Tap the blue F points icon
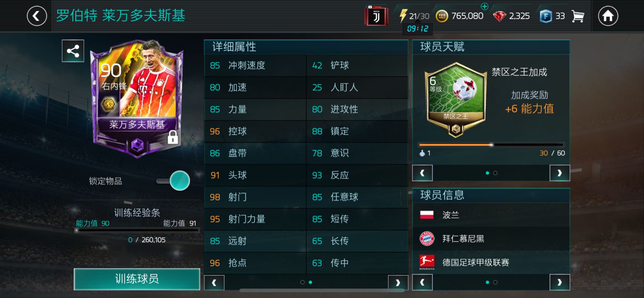Screen dimensions: 644x298 point(546,16)
